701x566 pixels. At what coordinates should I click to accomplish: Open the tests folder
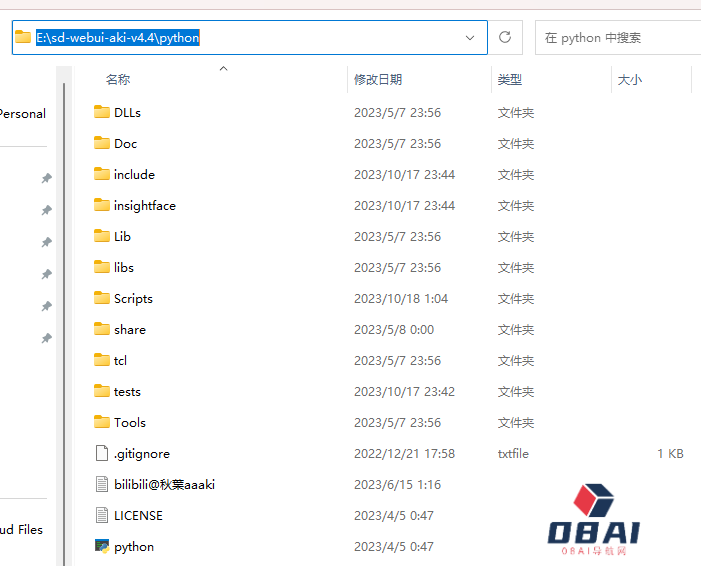127,391
